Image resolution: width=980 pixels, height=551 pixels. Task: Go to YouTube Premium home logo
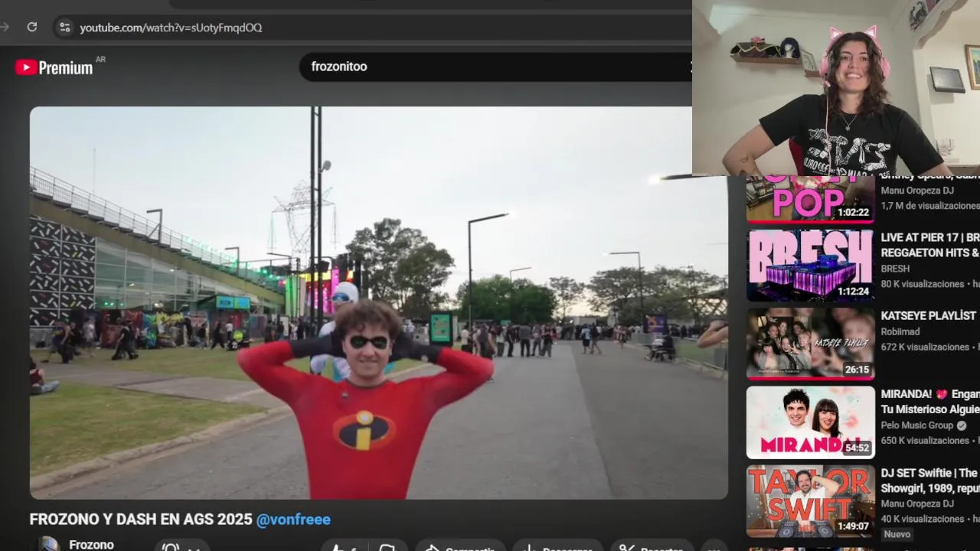54,67
